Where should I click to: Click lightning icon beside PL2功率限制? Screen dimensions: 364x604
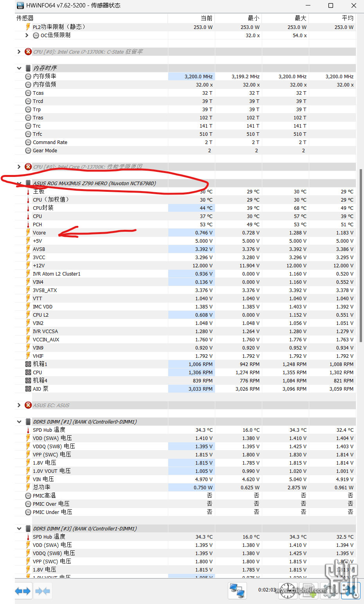coord(28,27)
